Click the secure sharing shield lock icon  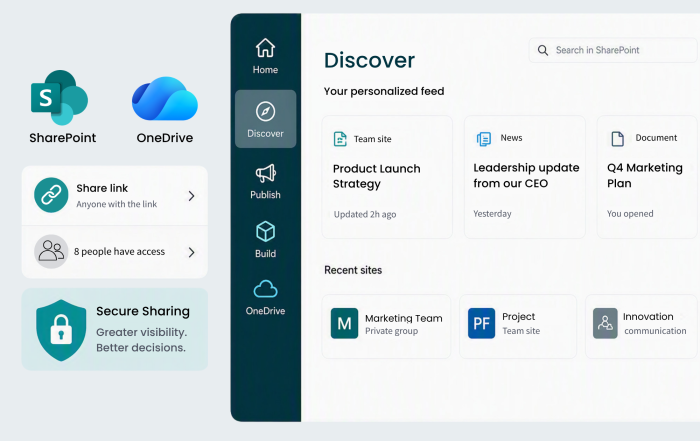(x=61, y=330)
